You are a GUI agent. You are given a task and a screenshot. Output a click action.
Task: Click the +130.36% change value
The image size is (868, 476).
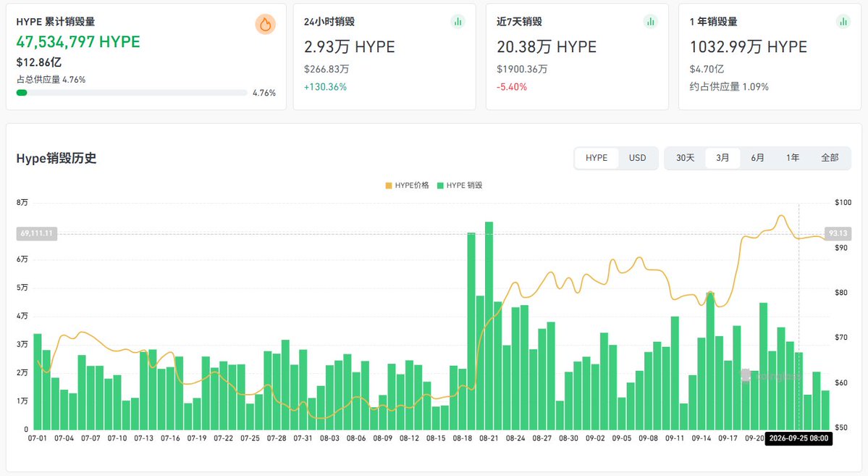[325, 86]
